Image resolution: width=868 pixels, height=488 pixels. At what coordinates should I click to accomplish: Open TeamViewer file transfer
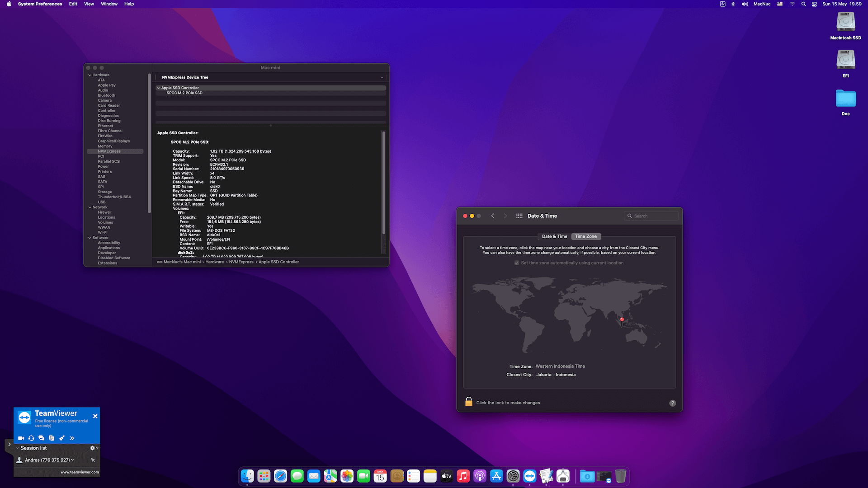(x=52, y=438)
